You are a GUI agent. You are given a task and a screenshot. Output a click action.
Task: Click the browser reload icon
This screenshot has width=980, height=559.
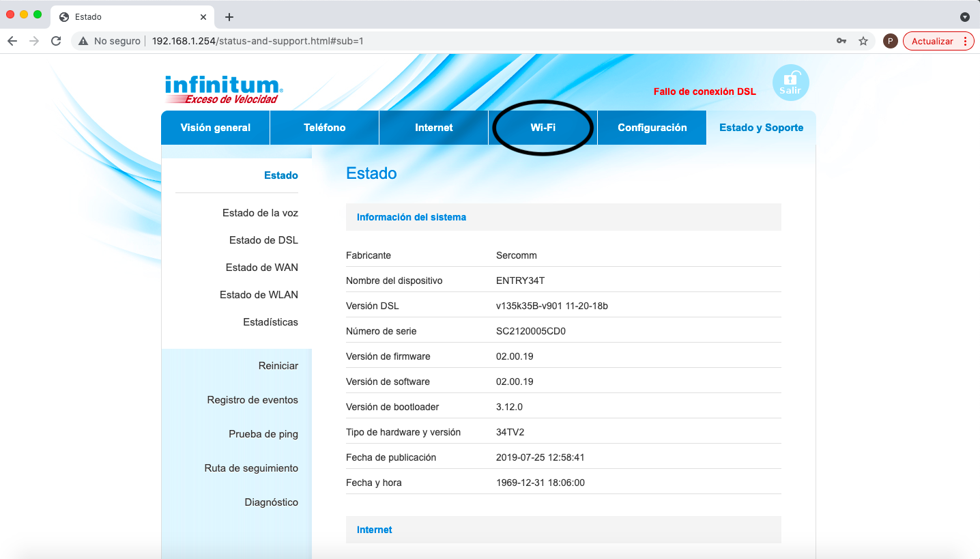click(x=56, y=41)
